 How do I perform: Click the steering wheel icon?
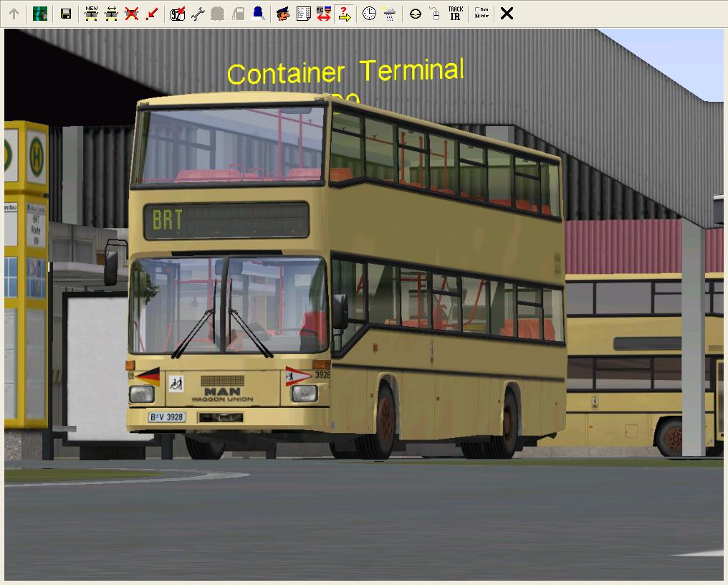pos(415,14)
